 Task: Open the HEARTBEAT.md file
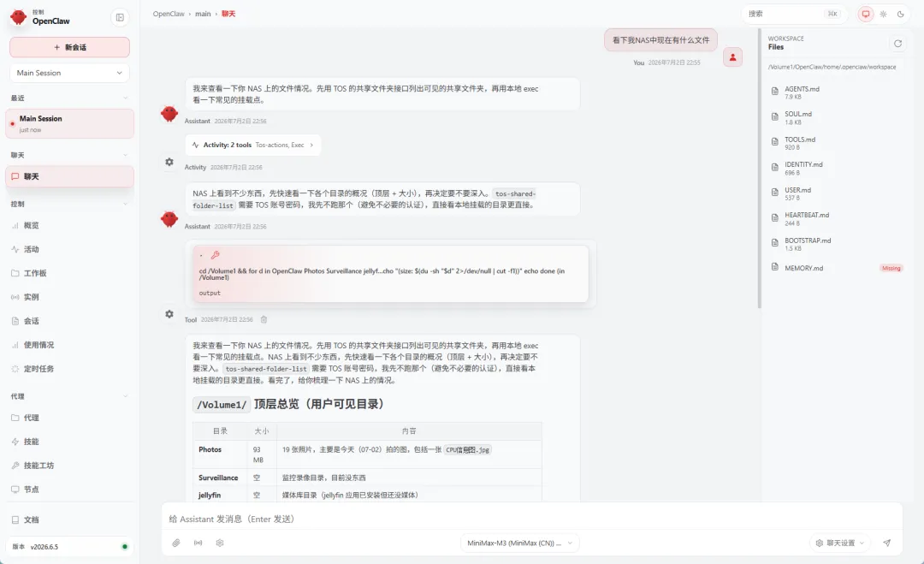(837, 218)
